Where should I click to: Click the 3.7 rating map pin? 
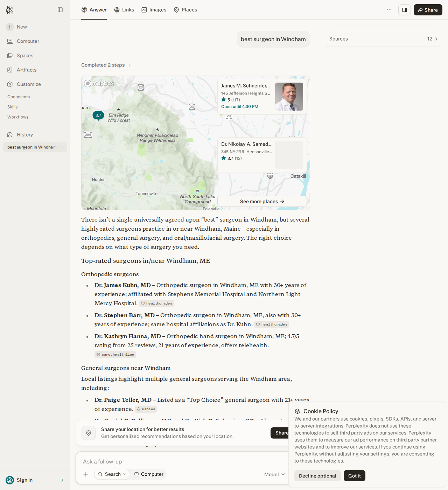coord(98,115)
